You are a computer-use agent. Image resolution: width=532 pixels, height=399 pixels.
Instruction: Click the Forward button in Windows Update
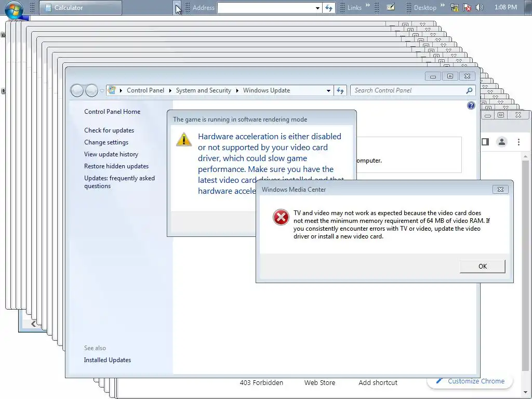91,90
